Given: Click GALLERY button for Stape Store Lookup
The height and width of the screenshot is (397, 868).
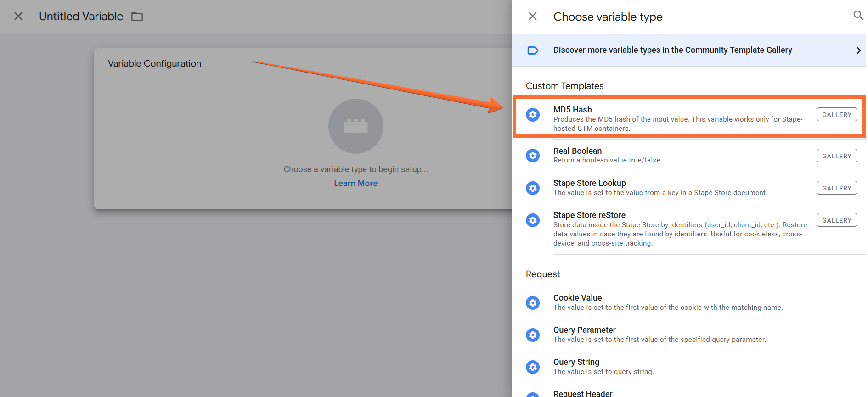Looking at the screenshot, I should (x=837, y=188).
